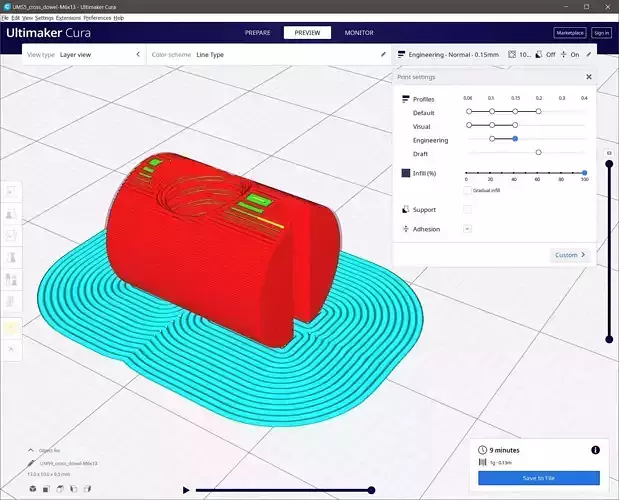Click the Sign in button
The image size is (619, 500).
coord(601,33)
